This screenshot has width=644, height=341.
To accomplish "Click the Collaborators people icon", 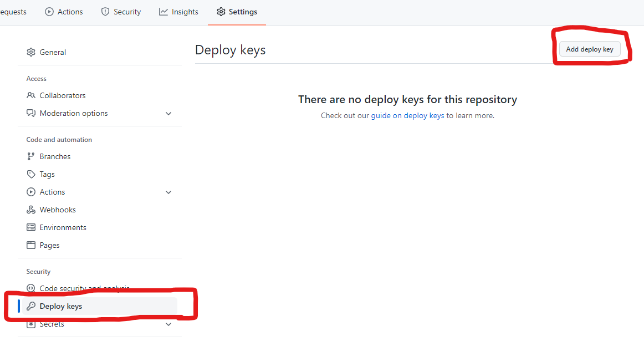I will coord(31,95).
